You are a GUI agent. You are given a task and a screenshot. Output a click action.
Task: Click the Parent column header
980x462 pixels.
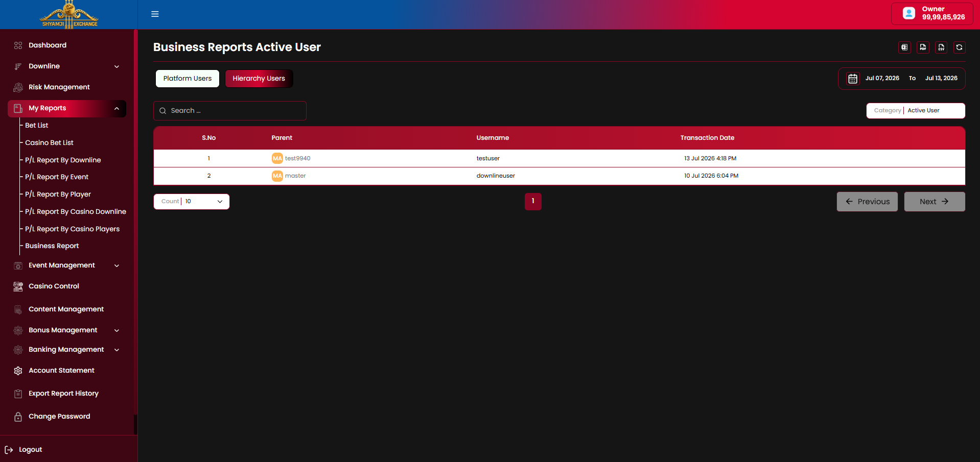tap(282, 138)
